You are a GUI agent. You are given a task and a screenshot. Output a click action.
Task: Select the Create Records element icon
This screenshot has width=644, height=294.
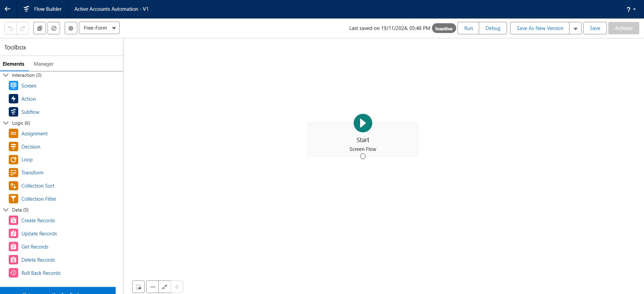13,221
